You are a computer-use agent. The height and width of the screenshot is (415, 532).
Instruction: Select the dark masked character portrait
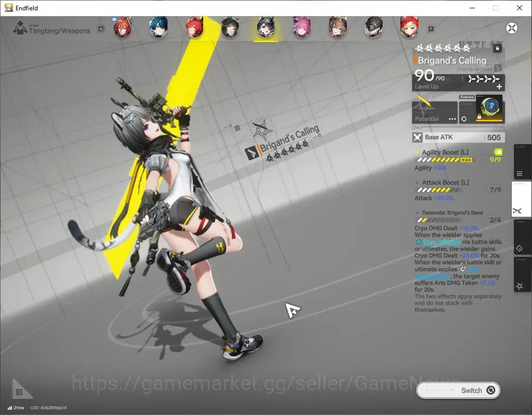[373, 27]
